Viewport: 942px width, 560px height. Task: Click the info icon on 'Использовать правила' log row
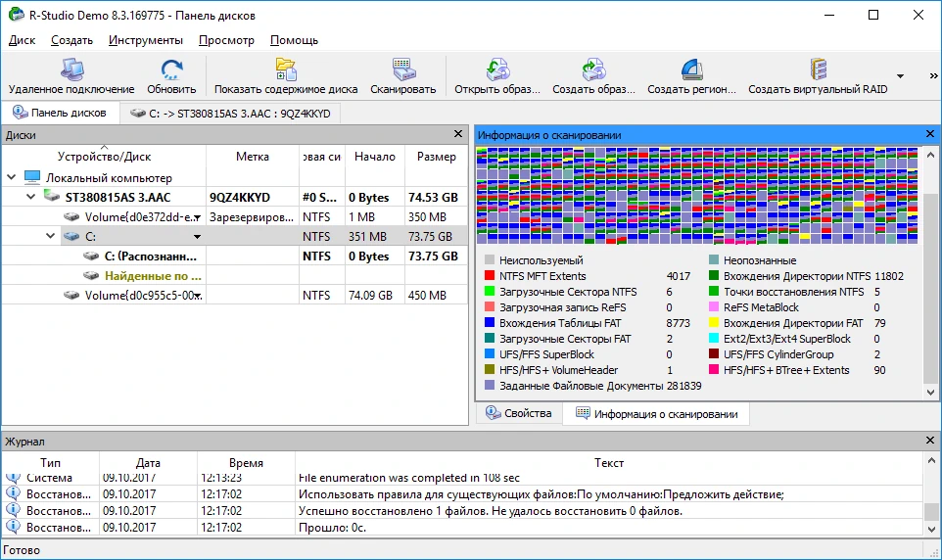click(13, 493)
